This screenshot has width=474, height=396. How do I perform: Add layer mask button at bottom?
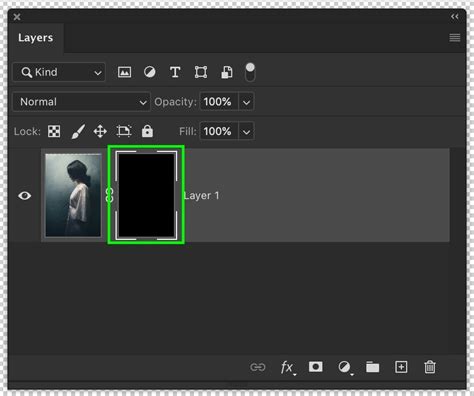(x=315, y=367)
